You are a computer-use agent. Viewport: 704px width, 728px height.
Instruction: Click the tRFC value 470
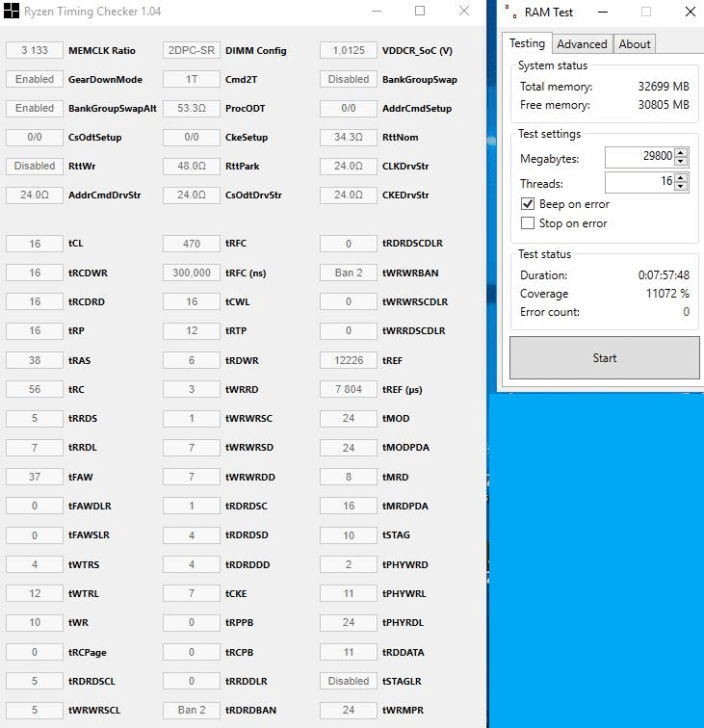192,244
